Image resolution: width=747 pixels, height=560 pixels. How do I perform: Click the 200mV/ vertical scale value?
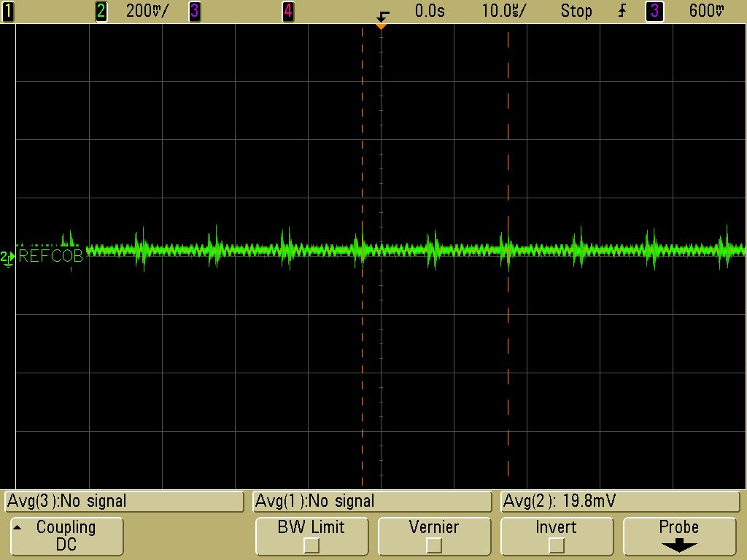(147, 11)
